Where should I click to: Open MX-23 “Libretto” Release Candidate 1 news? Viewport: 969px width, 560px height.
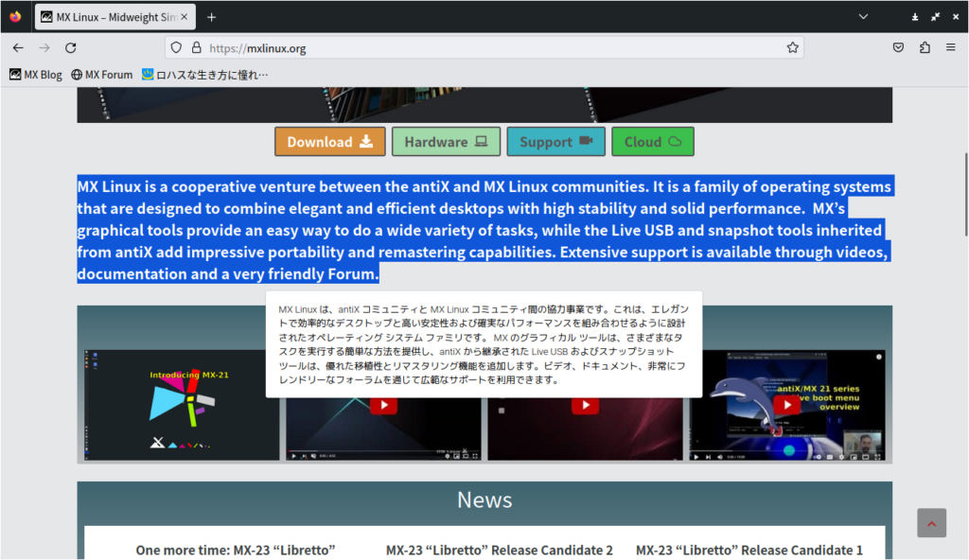click(749, 551)
